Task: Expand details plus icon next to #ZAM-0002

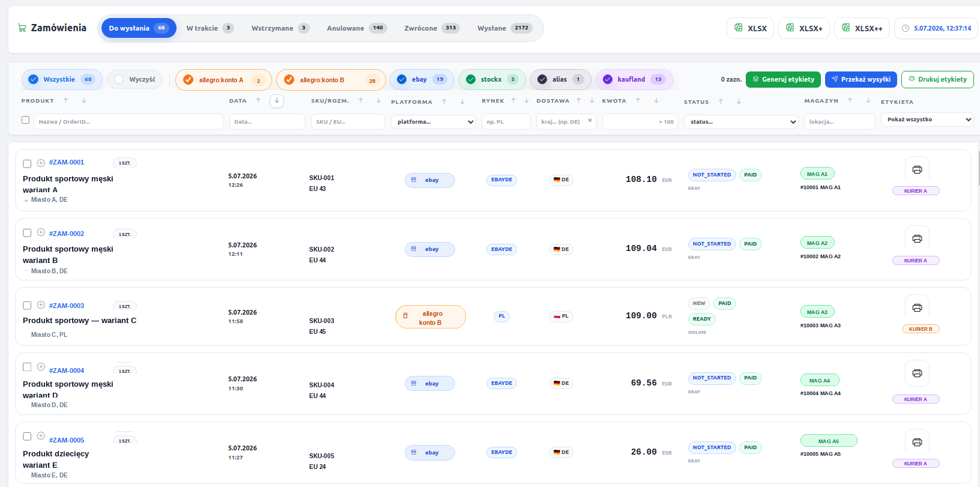Action: 41,232
